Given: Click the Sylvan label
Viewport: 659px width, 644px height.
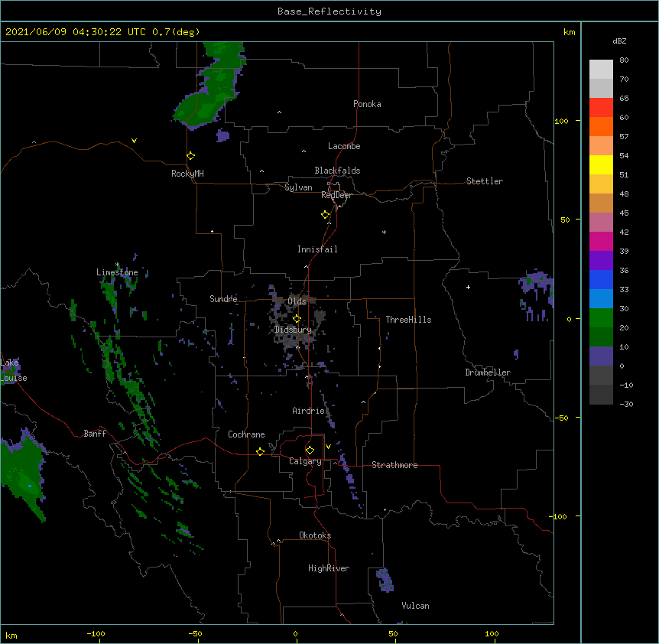Looking at the screenshot, I should (298, 187).
